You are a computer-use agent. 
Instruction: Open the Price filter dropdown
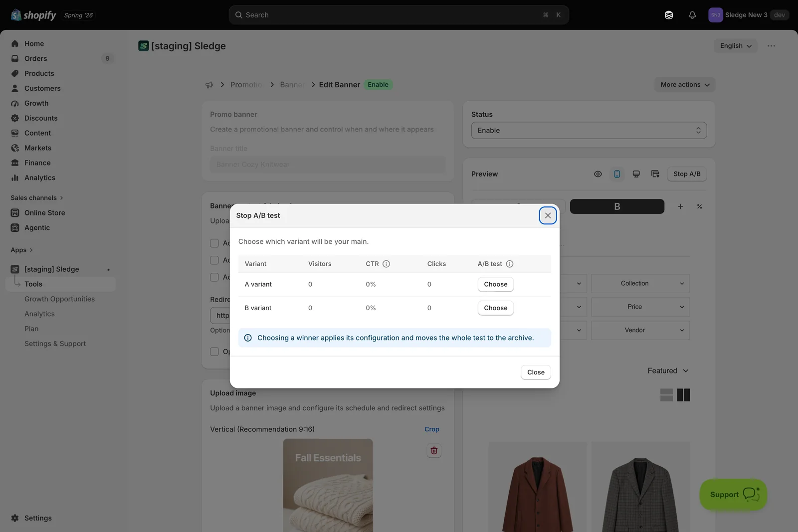click(x=640, y=307)
